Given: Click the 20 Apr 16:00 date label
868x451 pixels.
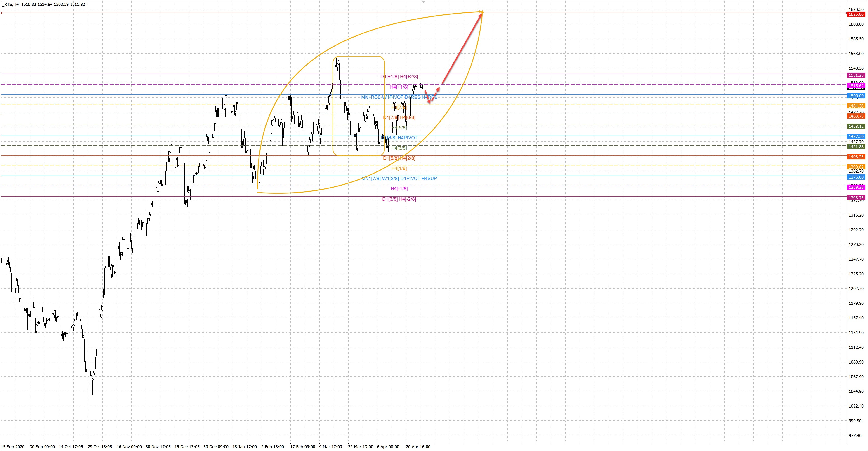Looking at the screenshot, I should pos(418,447).
